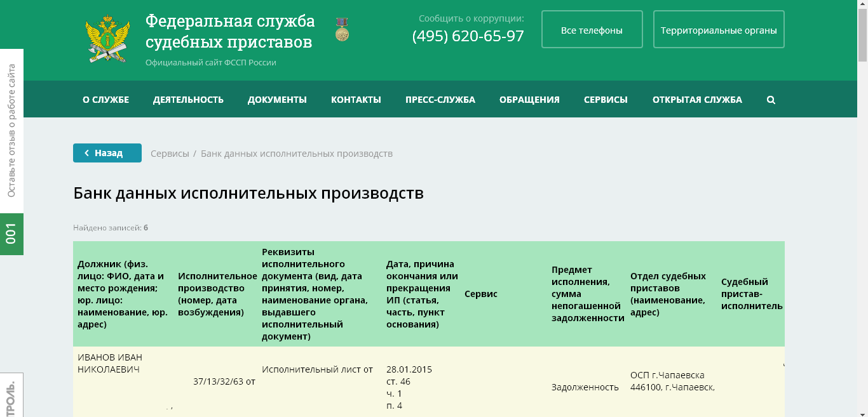Click the date '28.01.2015' cell
Image resolution: width=868 pixels, height=417 pixels.
tap(409, 369)
